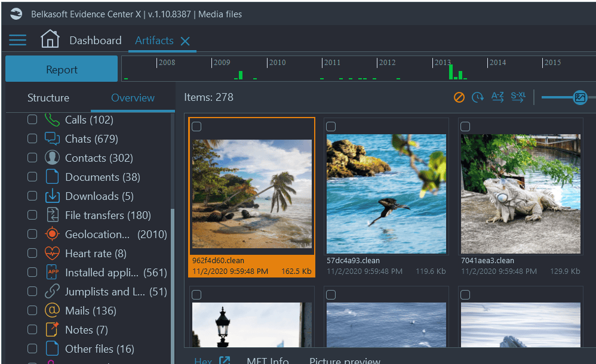The height and width of the screenshot is (364, 596).
Task: Select the Artifacts tab
Action: click(154, 40)
